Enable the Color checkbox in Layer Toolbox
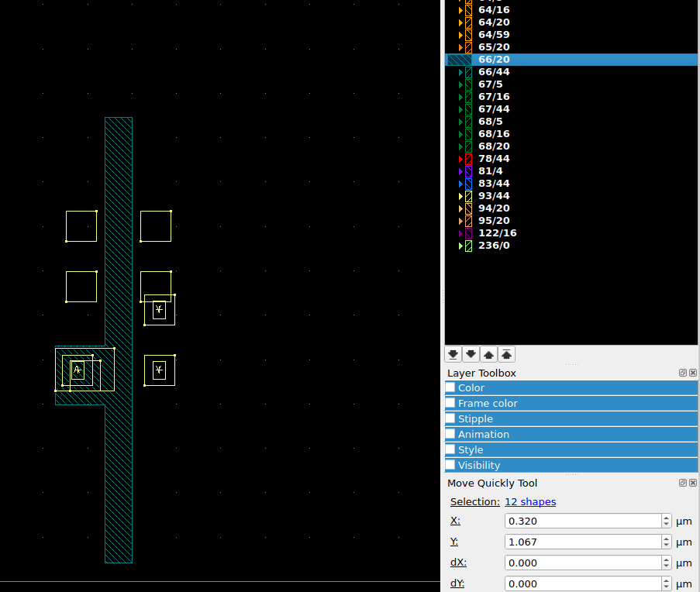This screenshot has width=700, height=592. 450,387
